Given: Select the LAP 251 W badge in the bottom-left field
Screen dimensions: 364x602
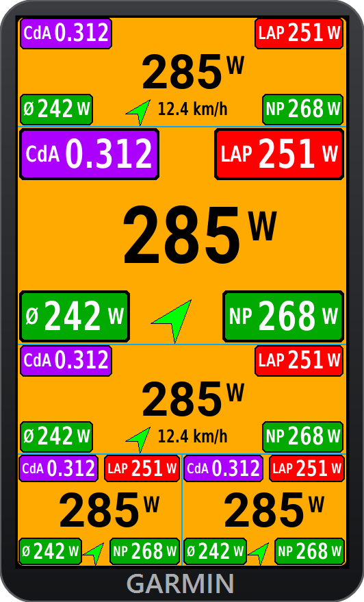Looking at the screenshot, I should (142, 468).
